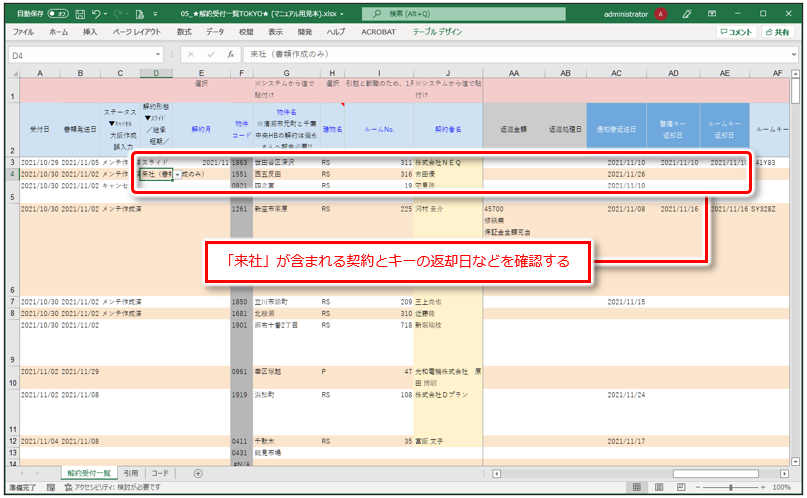Click the previous sheet navigation arrow
The image size is (807, 498).
coord(22,473)
